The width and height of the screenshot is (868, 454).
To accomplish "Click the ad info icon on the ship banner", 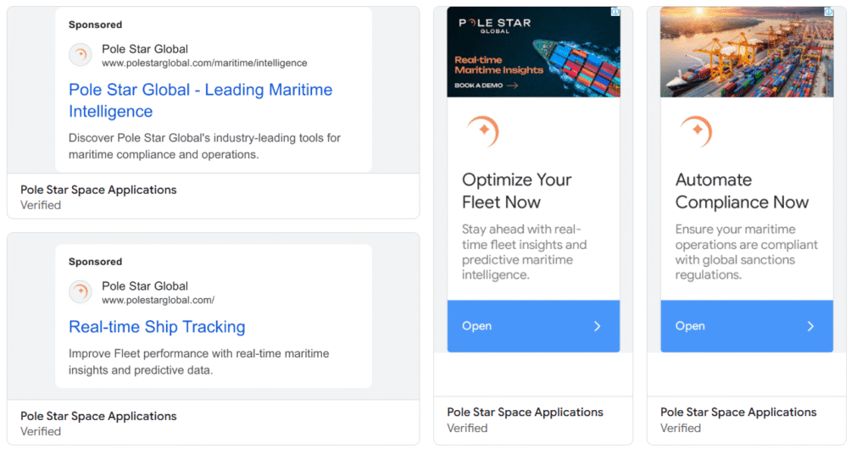I will tap(615, 12).
